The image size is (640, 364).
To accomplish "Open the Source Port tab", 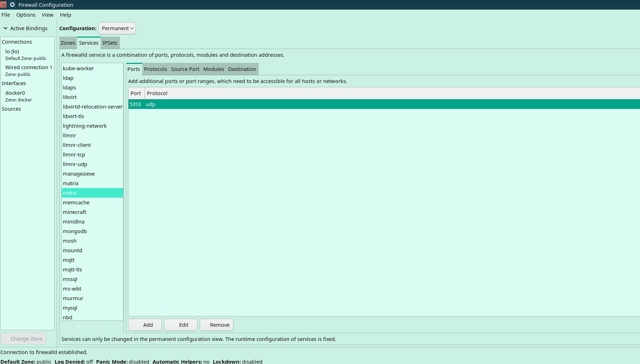I will coord(185,69).
